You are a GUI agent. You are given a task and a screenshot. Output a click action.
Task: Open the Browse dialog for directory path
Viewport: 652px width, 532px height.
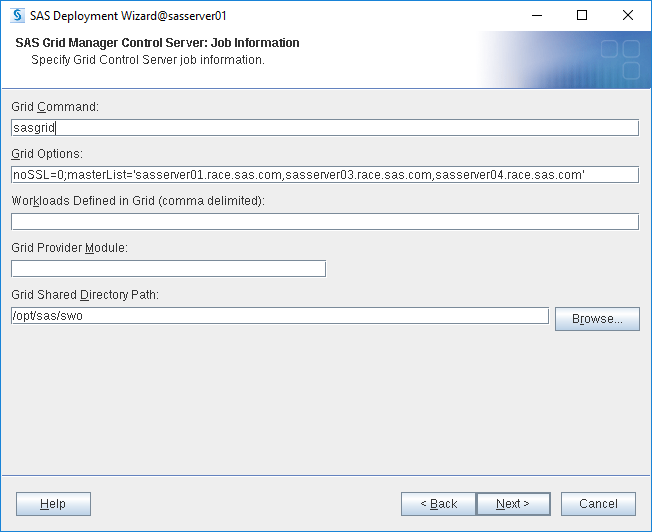(x=597, y=319)
